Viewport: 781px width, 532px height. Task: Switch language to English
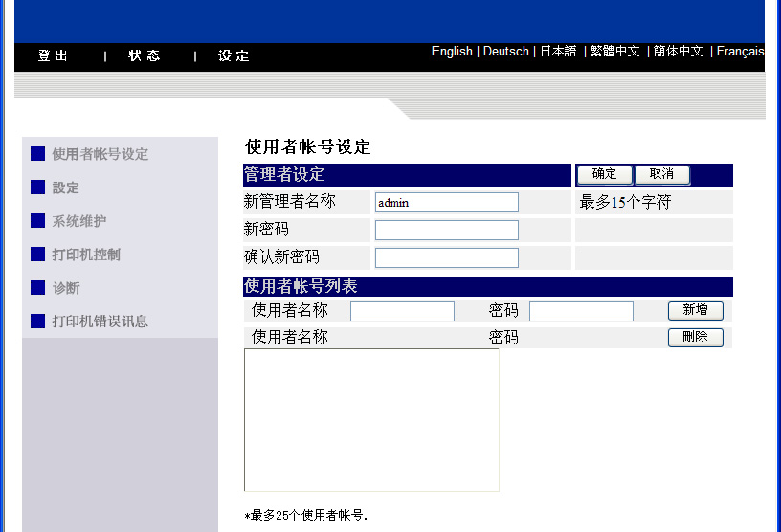click(x=452, y=52)
